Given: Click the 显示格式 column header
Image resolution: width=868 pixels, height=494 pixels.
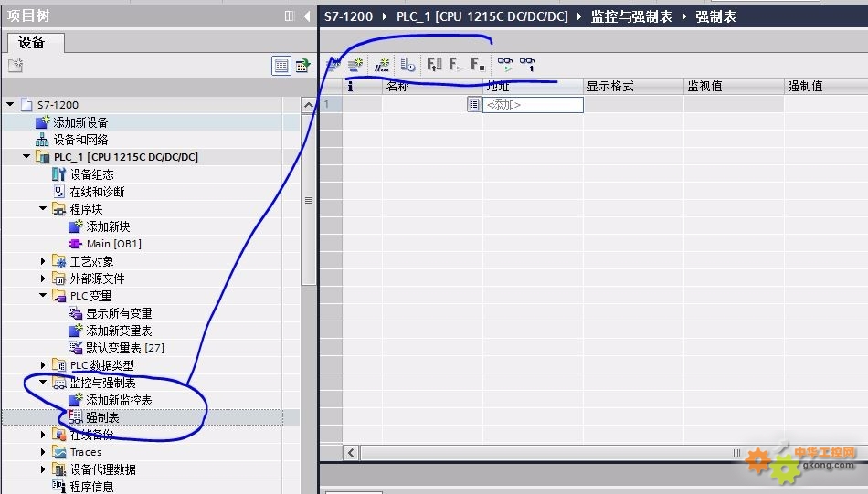Looking at the screenshot, I should 633,86.
